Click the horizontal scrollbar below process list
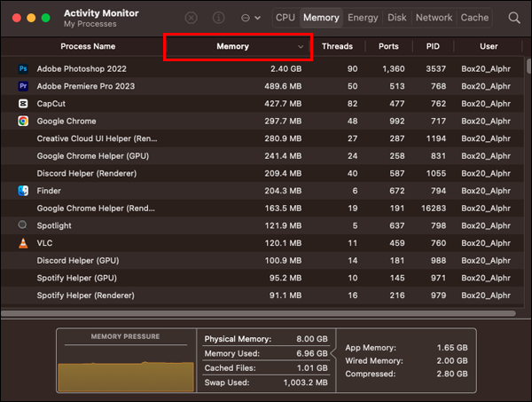532x402 pixels. 259,313
